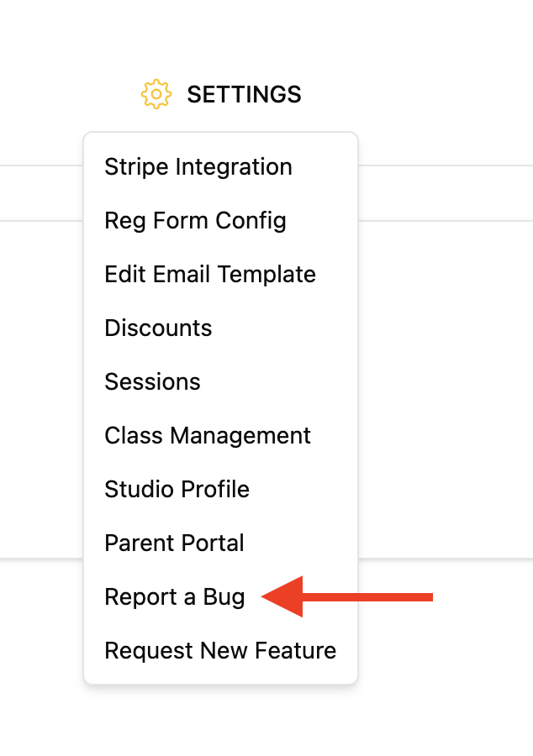This screenshot has width=533, height=756.
Task: Choose Request New Feature
Action: click(220, 651)
